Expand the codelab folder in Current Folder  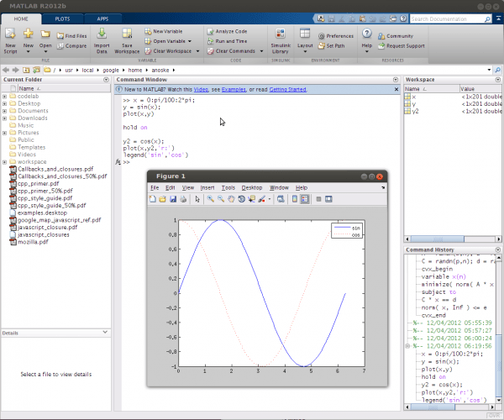(4, 97)
